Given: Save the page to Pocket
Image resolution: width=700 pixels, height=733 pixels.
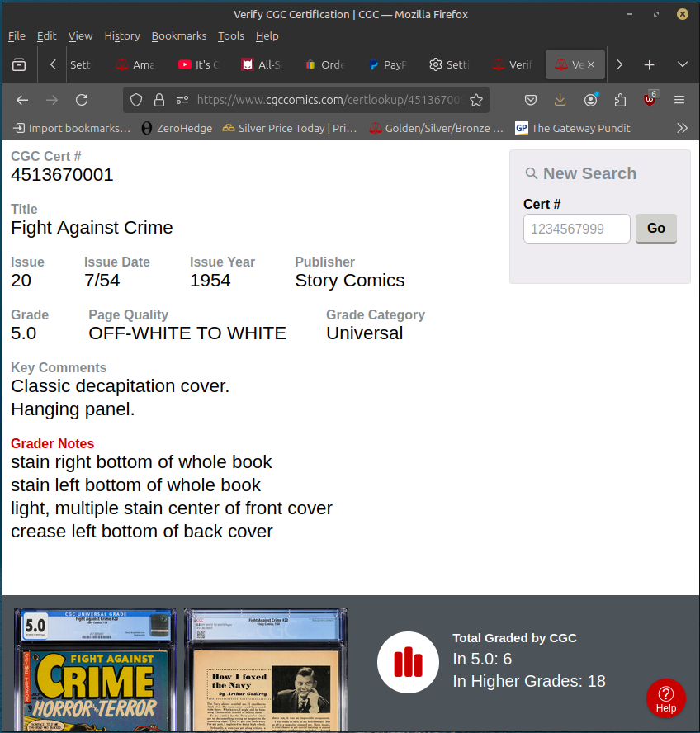Looking at the screenshot, I should (x=531, y=98).
